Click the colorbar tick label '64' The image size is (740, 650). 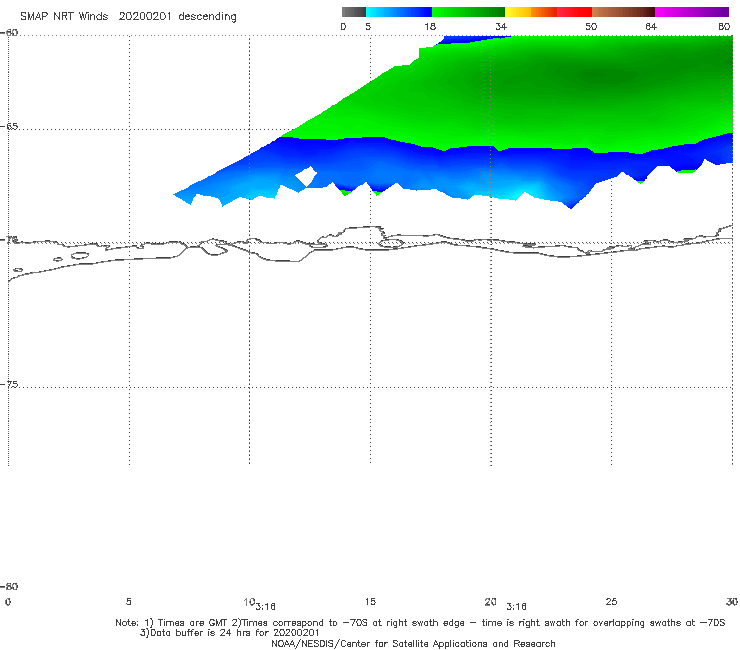651,26
